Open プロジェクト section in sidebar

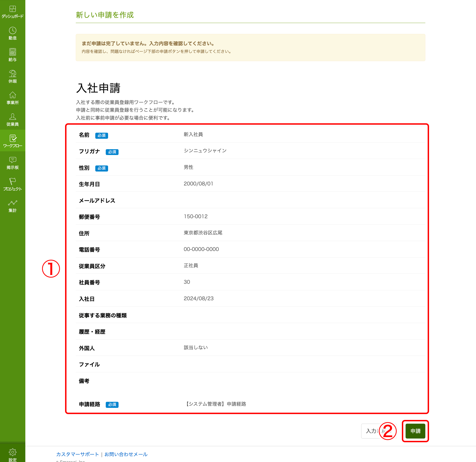13,184
